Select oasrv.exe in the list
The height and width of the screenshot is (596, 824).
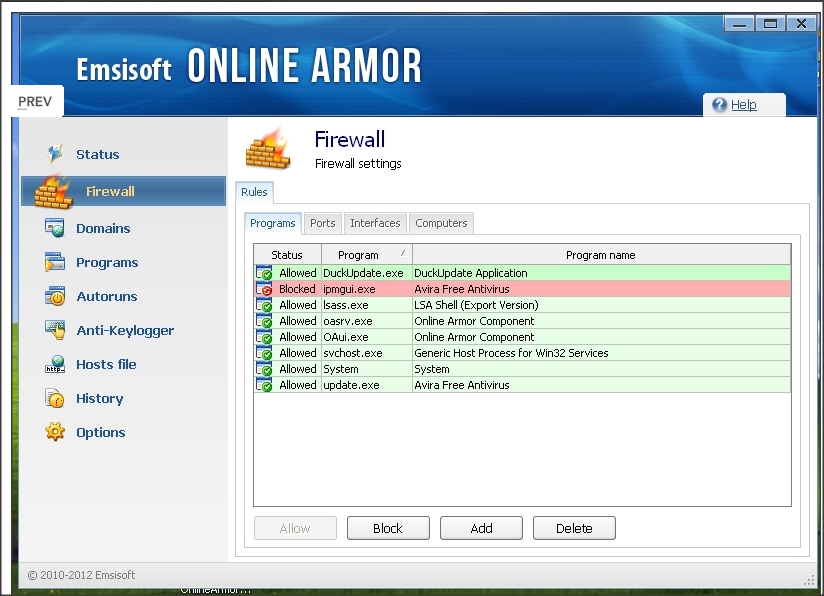(x=348, y=321)
